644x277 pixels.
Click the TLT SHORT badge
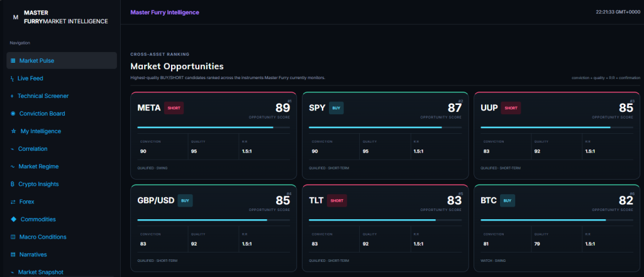click(337, 200)
